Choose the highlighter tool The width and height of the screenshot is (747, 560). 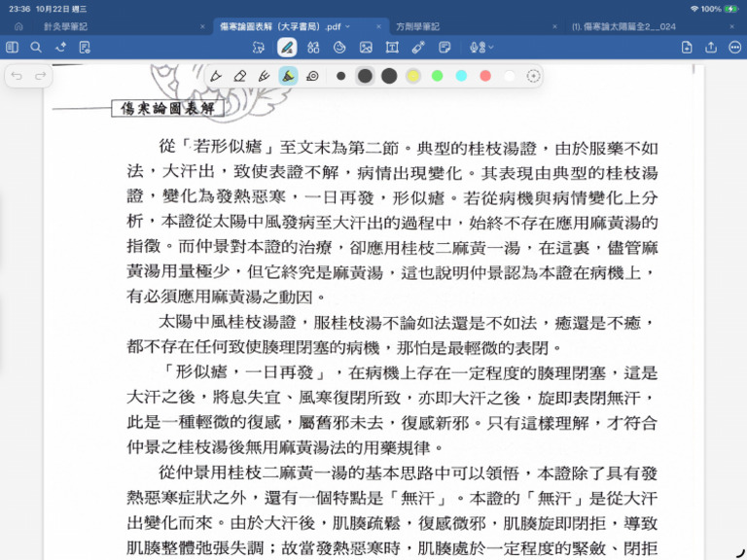(x=288, y=76)
